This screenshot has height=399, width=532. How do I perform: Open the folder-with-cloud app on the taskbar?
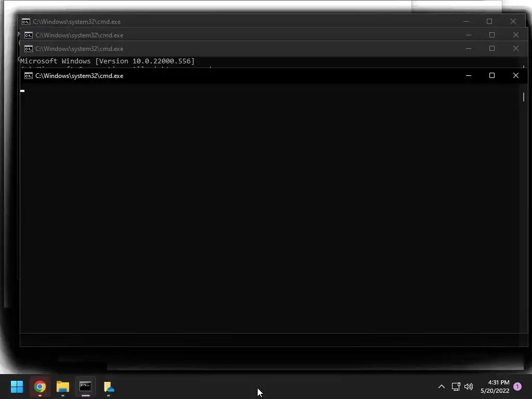point(109,387)
